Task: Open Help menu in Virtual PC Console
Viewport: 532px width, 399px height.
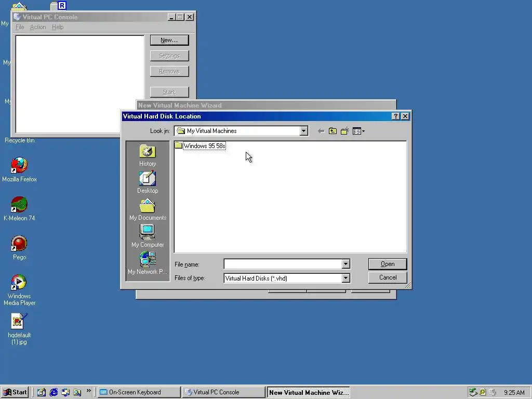Action: point(58,27)
